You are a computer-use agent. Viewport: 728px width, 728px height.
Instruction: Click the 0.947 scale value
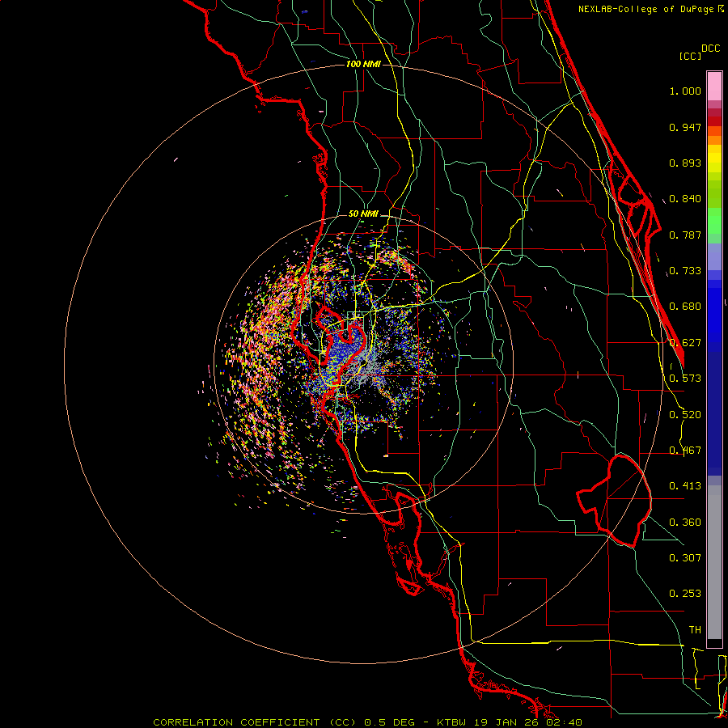pyautogui.click(x=685, y=127)
